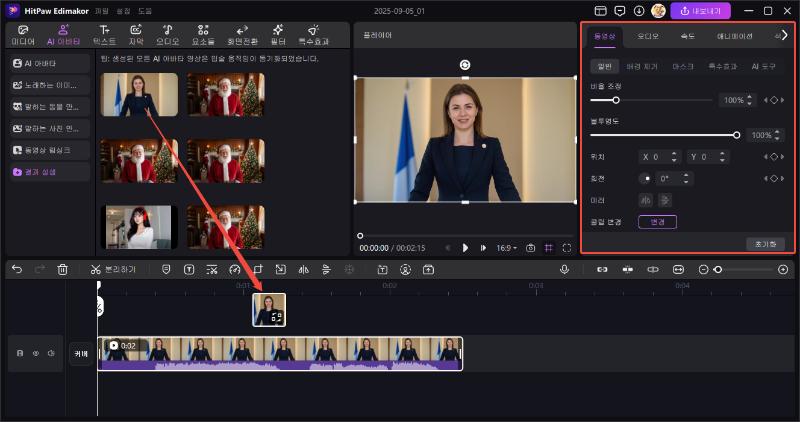The image size is (800, 422).
Task: Click the 비율 조정 scale slider handle
Action: tap(616, 100)
